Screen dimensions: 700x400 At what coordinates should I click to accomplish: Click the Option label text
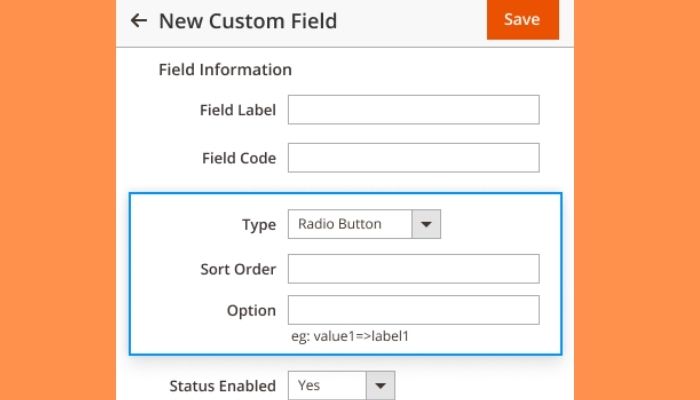[x=251, y=310]
